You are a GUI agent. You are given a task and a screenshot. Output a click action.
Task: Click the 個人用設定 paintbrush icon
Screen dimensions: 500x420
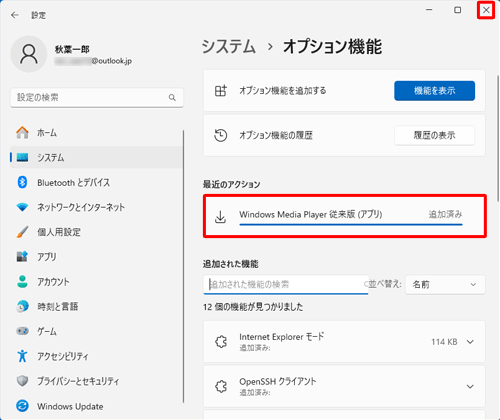point(22,232)
